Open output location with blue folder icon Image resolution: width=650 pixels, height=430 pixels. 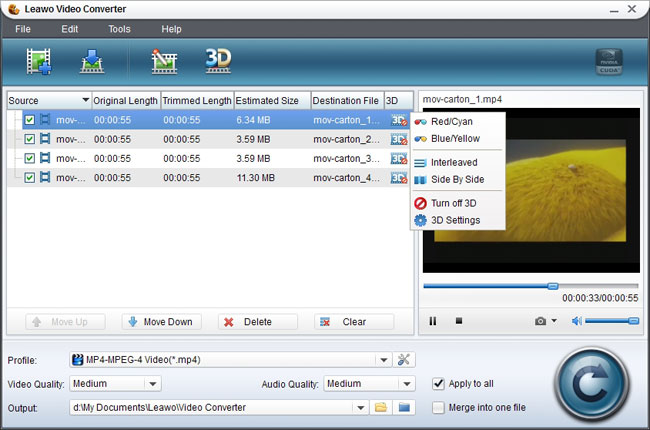tap(404, 407)
